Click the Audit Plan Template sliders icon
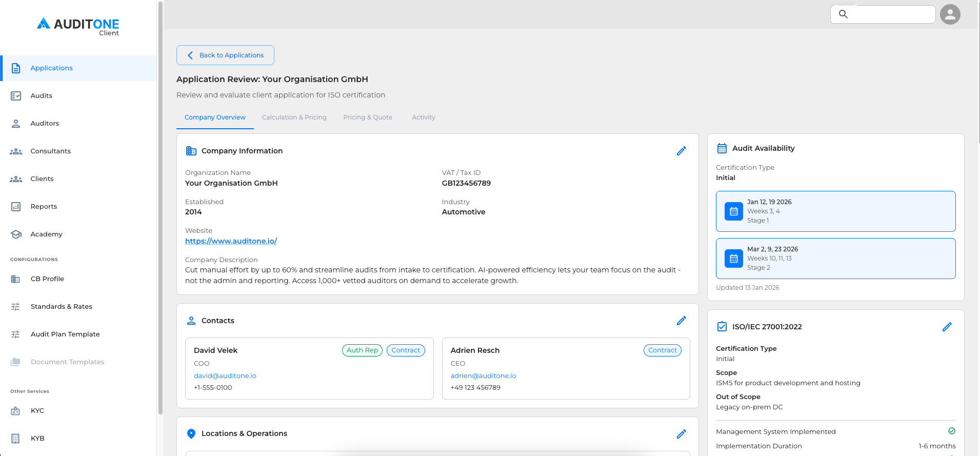The height and width of the screenshot is (456, 980). coord(15,334)
